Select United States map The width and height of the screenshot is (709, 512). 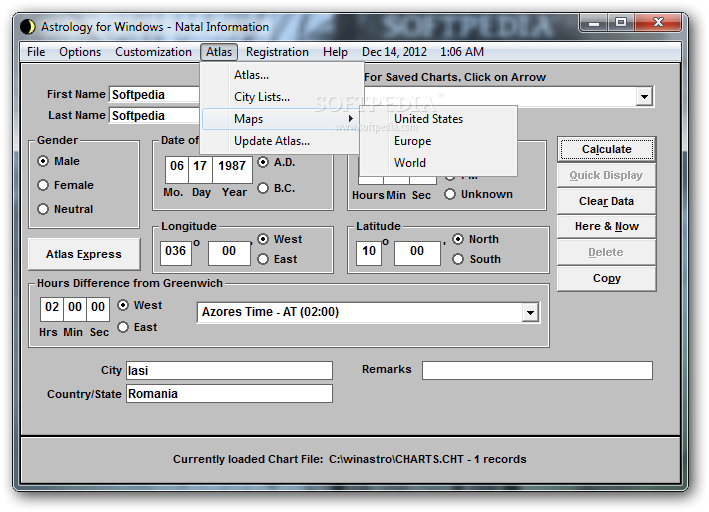[439, 119]
